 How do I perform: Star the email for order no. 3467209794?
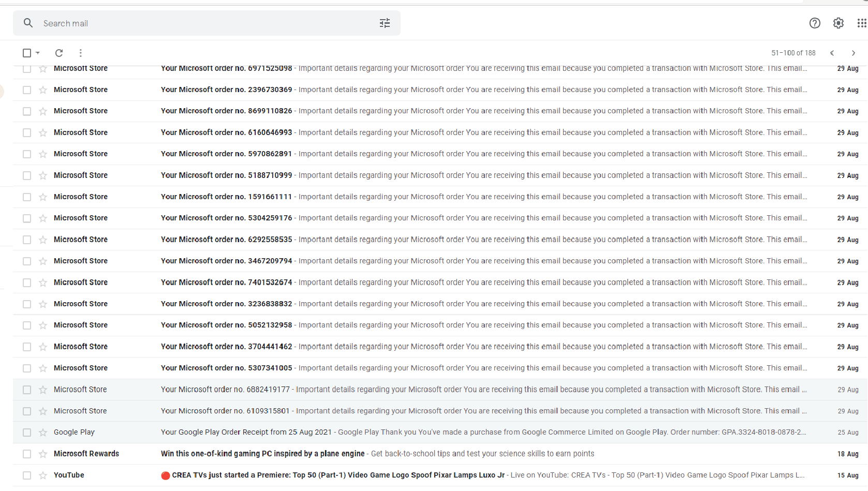(43, 261)
